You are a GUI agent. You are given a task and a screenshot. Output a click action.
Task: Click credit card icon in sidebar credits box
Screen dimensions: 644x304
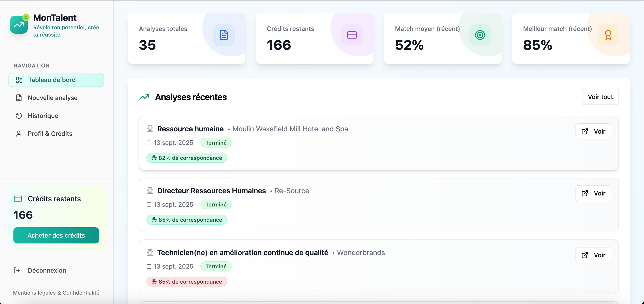(x=18, y=199)
